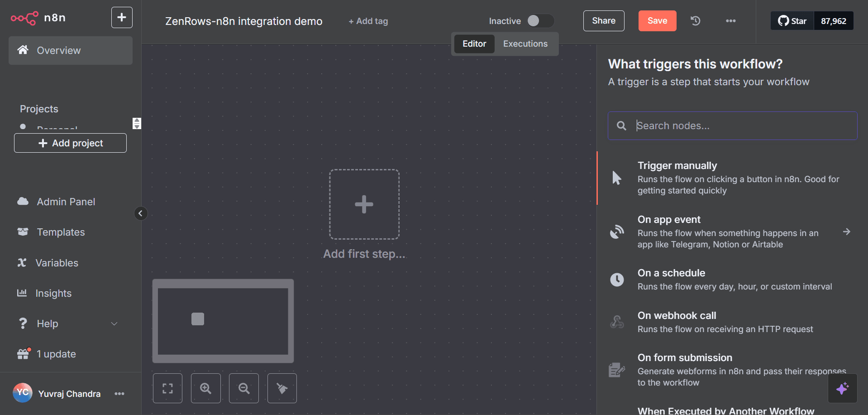
Task: Click the Overview home icon
Action: click(x=23, y=50)
